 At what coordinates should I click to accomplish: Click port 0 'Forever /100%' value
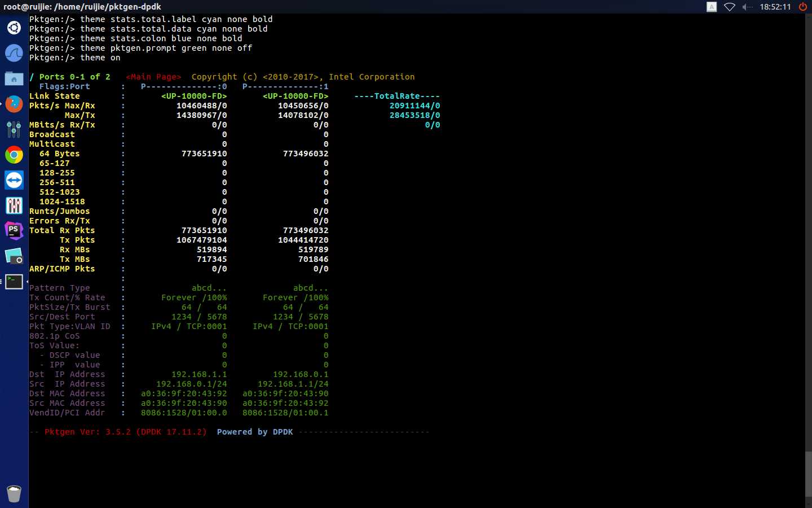click(194, 297)
